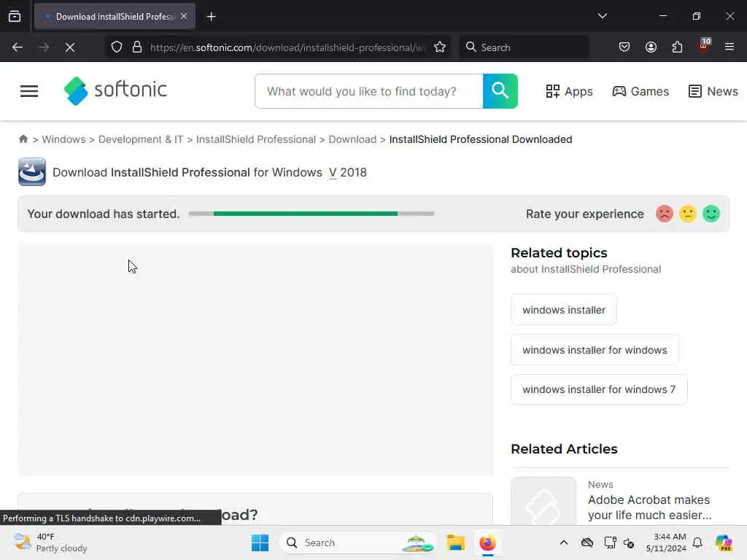
Task: Open the tracking protection shield icon
Action: click(x=117, y=47)
